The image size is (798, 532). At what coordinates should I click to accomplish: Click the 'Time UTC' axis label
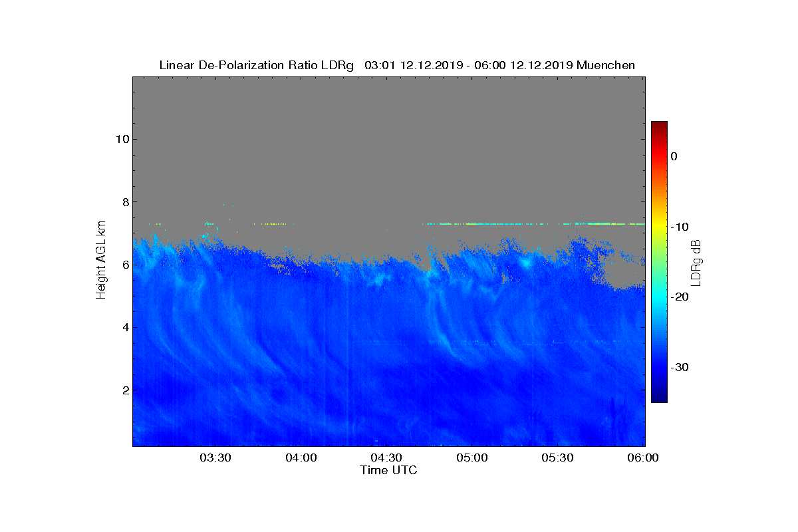[388, 470]
